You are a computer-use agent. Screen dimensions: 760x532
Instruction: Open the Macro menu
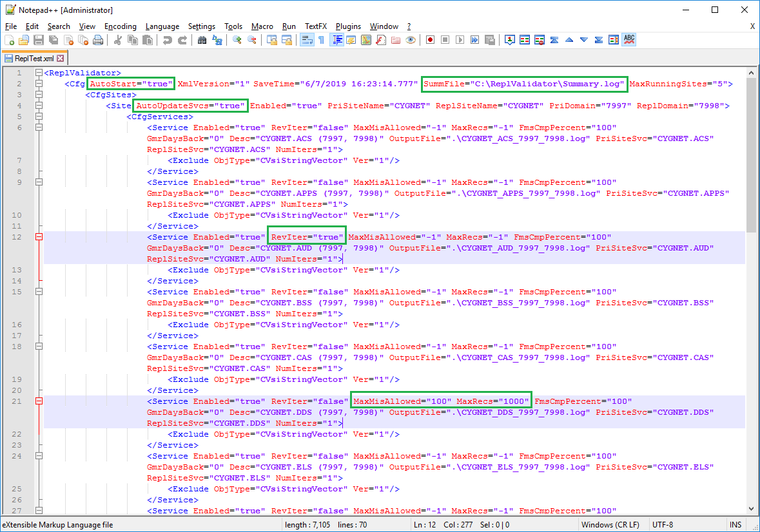[262, 26]
